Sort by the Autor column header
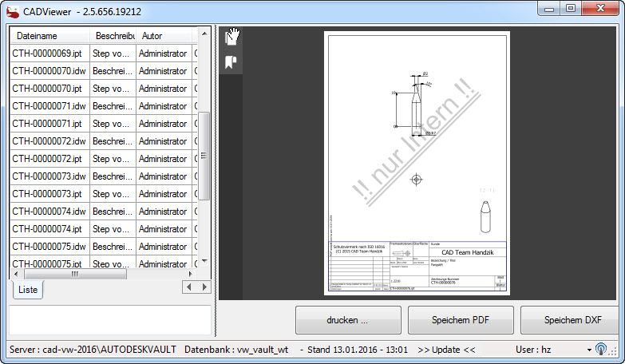The width and height of the screenshot is (625, 364). coord(152,36)
